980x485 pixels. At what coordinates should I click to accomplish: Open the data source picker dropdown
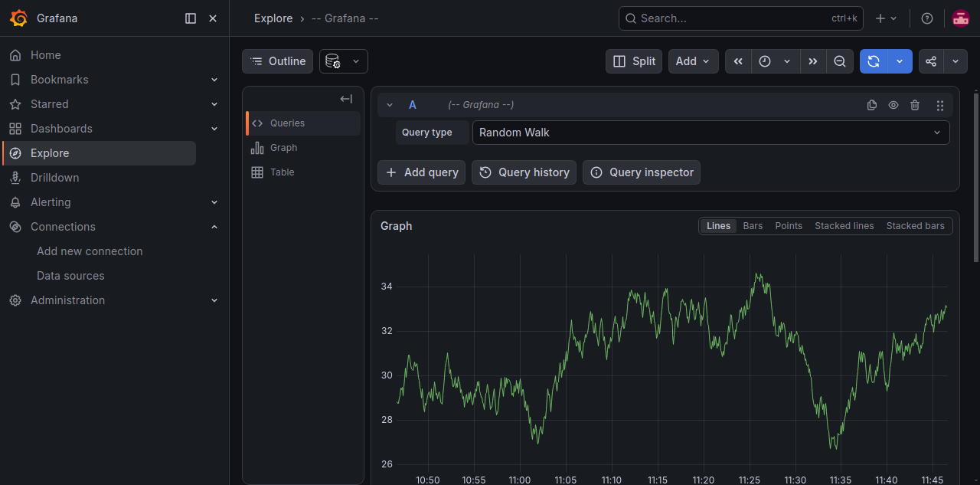[x=343, y=61]
